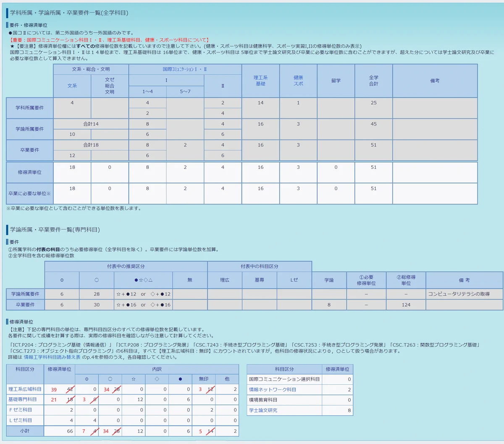Click the 理工系基礎 column header
504x444 pixels.
coord(260,81)
